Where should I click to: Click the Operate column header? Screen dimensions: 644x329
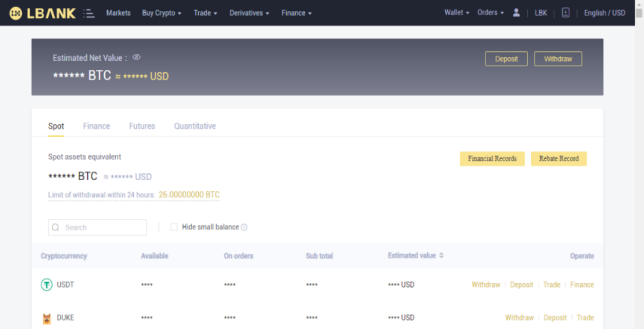tap(582, 256)
